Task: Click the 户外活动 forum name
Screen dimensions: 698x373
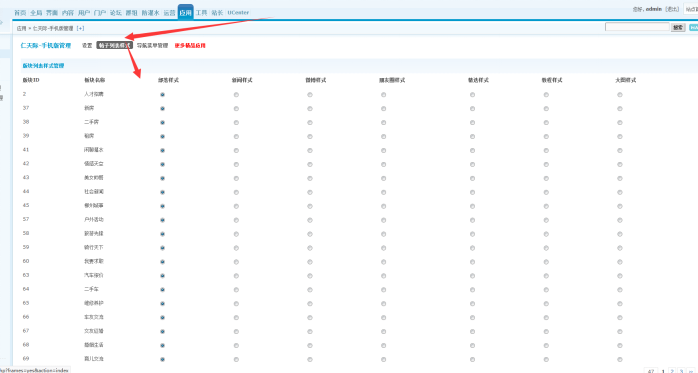Action: point(93,219)
